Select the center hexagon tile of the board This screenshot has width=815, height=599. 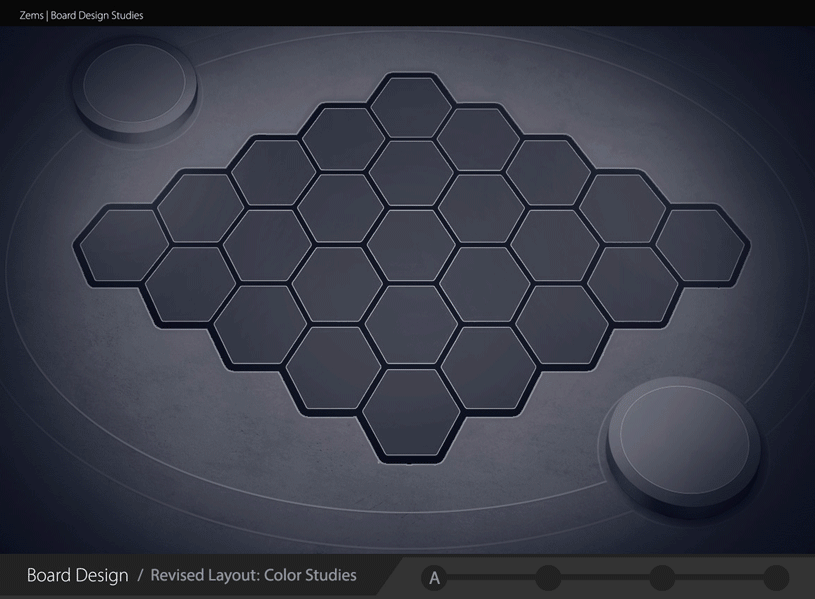[x=411, y=245]
